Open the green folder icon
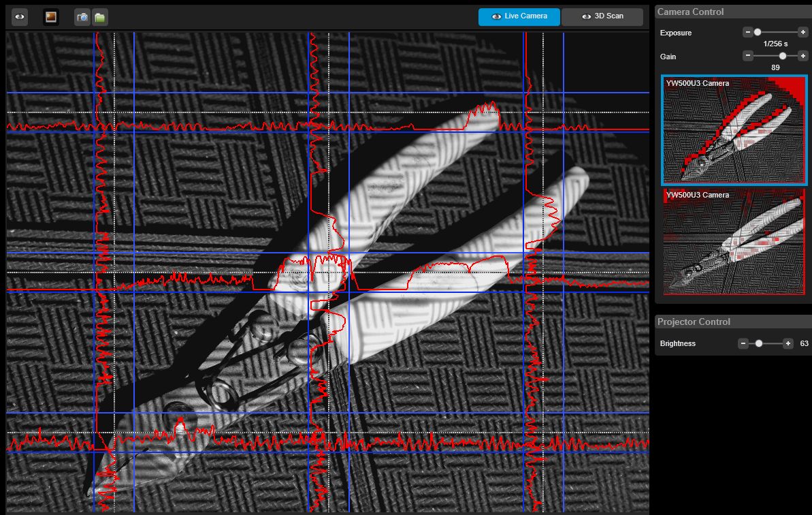812x515 pixels. (100, 17)
